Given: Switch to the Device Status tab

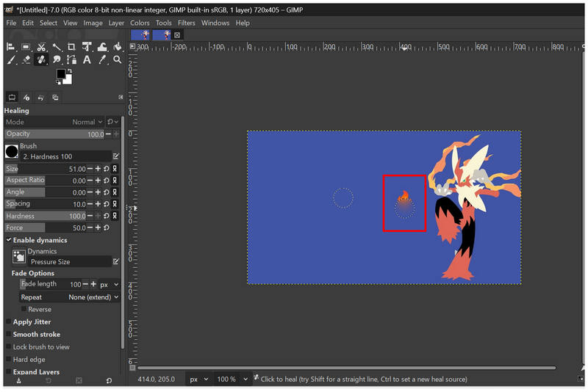Looking at the screenshot, I should pyautogui.click(x=26, y=98).
